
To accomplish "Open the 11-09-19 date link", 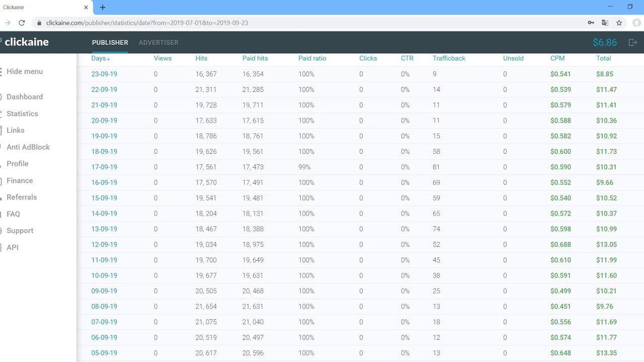I will coord(104,260).
